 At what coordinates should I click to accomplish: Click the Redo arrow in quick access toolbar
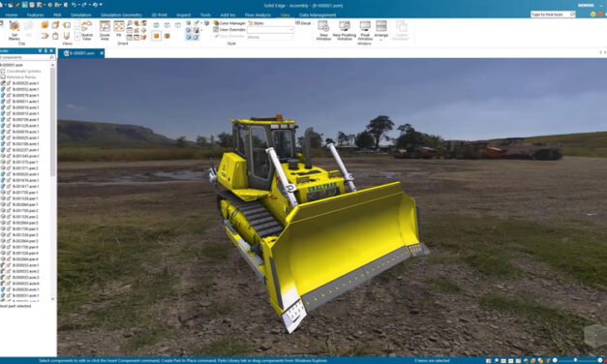point(84,5)
